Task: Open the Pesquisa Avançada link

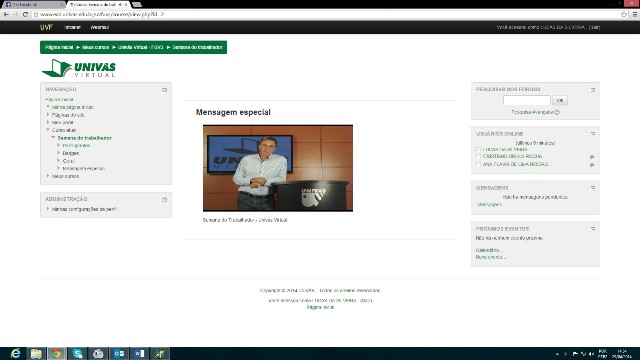Action: point(532,112)
